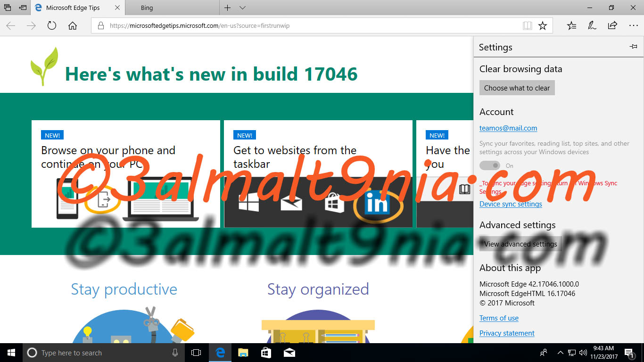The image size is (644, 362).
Task: Go to the home page
Action: (73, 26)
